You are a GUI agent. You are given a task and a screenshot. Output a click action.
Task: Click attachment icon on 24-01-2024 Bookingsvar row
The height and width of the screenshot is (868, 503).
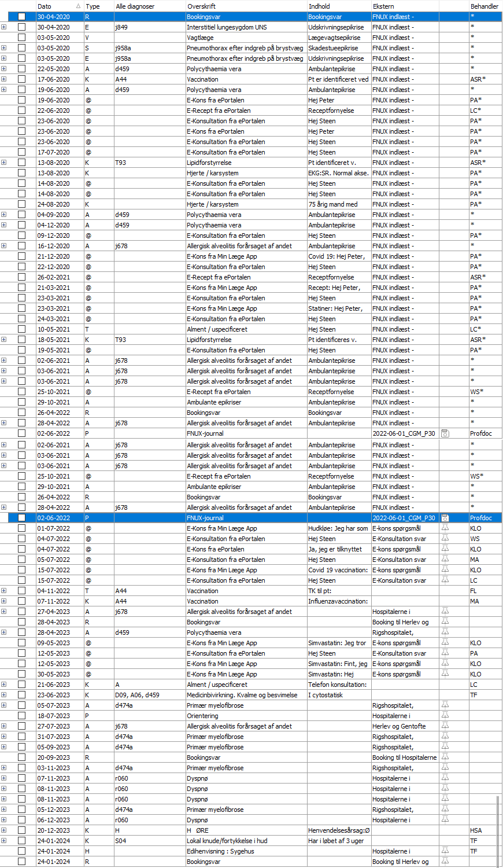tap(445, 862)
